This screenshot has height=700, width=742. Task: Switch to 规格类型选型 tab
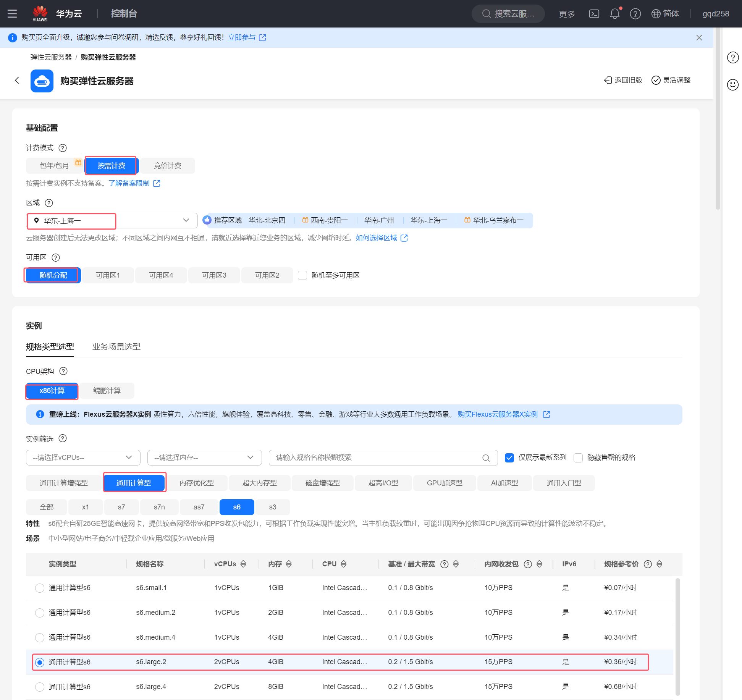coord(50,346)
